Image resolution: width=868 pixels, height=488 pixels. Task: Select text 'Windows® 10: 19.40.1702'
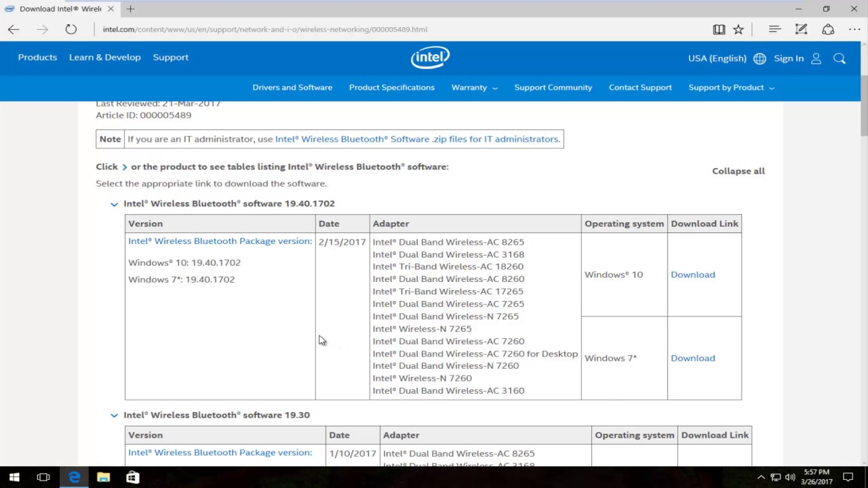coord(184,263)
